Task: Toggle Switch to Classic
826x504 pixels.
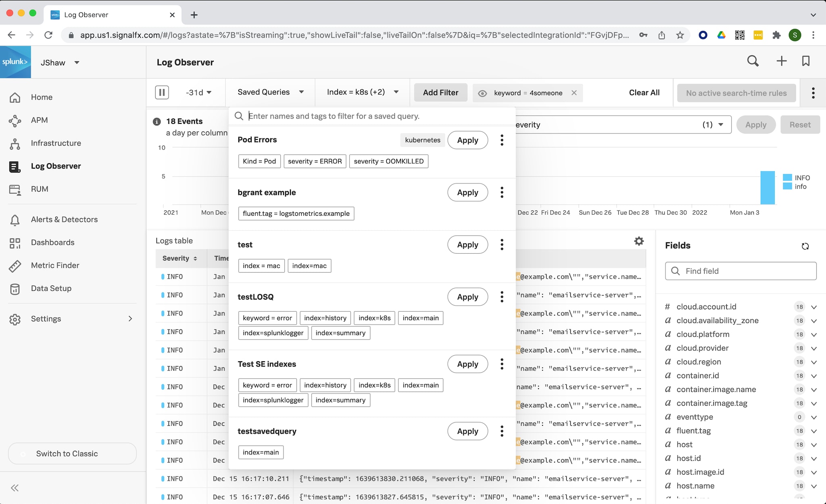Action: pos(72,454)
